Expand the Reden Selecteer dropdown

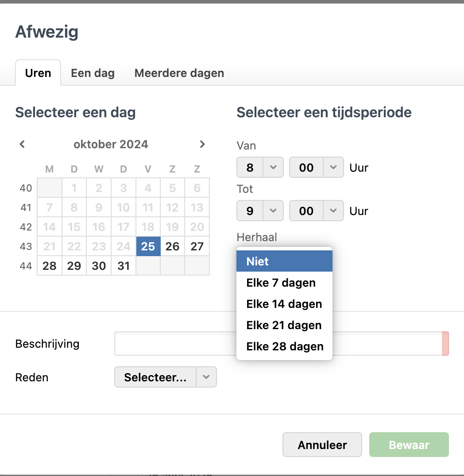(x=206, y=377)
